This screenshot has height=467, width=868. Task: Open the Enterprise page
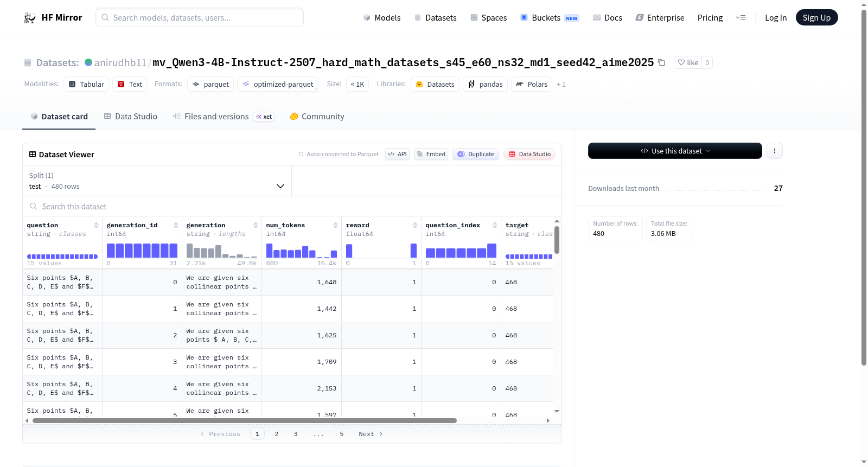click(x=660, y=18)
